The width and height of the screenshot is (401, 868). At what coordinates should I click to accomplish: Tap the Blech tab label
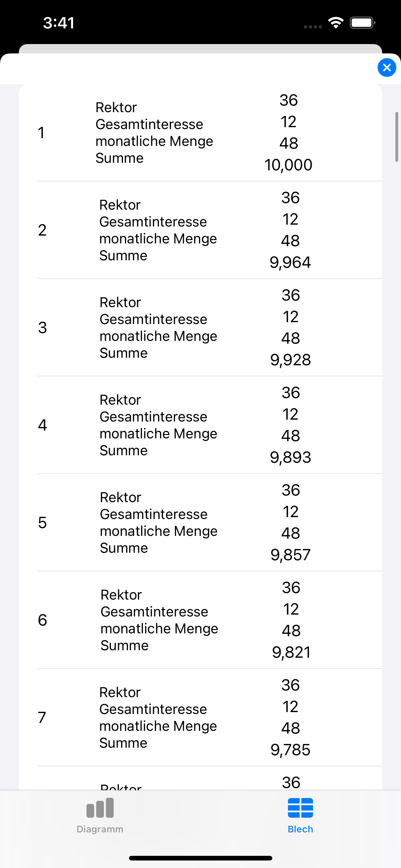[x=300, y=829]
